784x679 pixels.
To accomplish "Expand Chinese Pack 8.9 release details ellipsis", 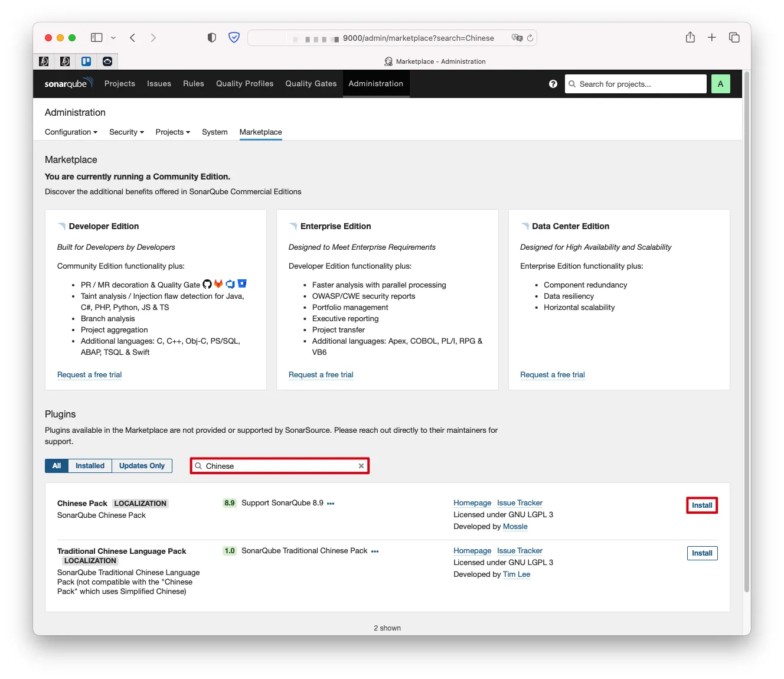I will (x=331, y=504).
